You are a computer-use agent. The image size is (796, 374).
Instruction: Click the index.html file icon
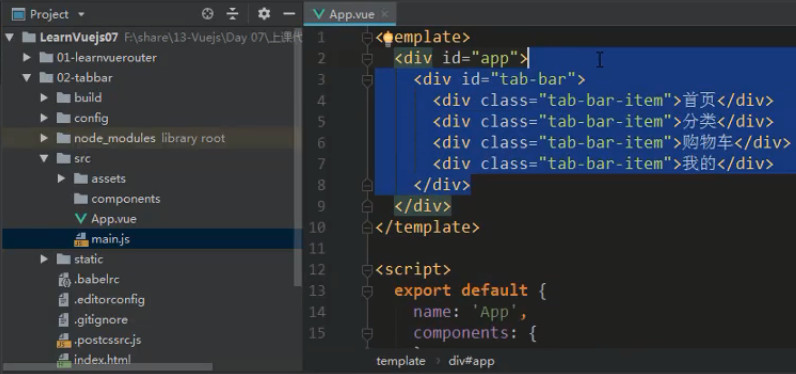pyautogui.click(x=64, y=360)
